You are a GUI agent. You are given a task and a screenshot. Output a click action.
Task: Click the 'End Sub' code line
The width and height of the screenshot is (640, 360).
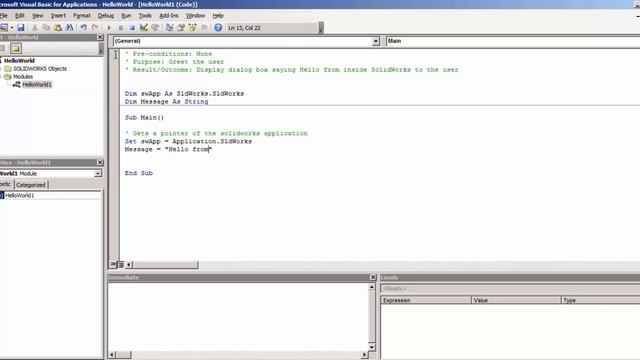coord(139,173)
